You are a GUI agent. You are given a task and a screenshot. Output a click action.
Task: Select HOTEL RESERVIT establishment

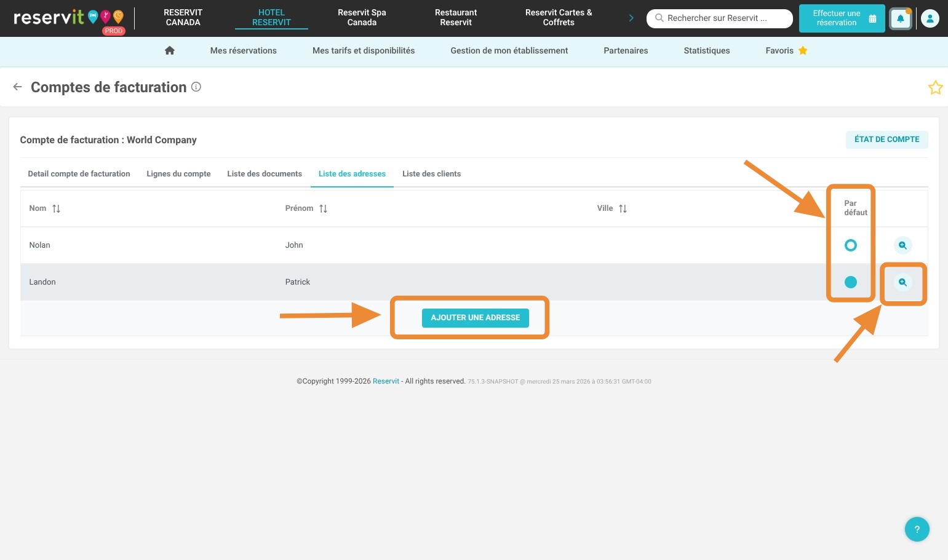click(x=271, y=17)
